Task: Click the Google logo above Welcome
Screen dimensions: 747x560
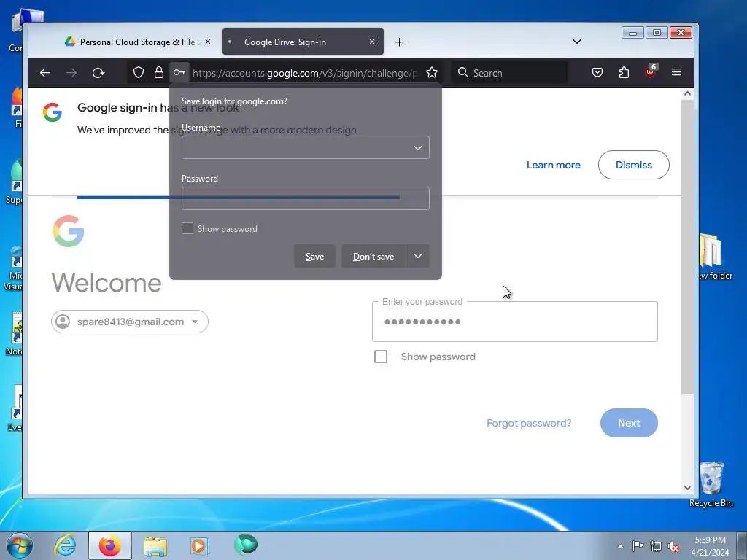Action: point(68,231)
